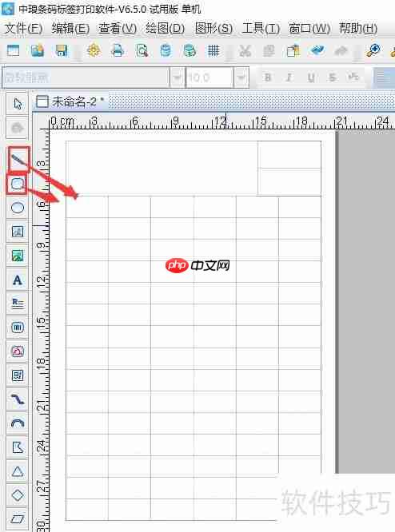Click the grid display icon
The image size is (395, 532).
coord(213,51)
